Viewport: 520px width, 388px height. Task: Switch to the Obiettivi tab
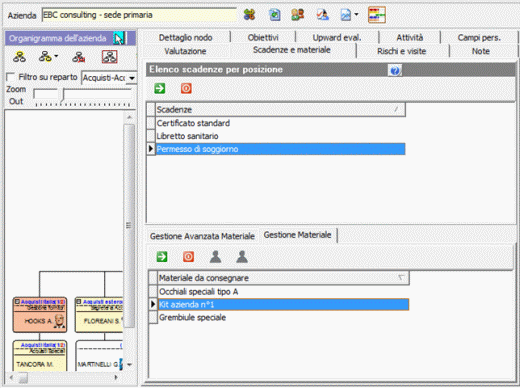[263, 37]
